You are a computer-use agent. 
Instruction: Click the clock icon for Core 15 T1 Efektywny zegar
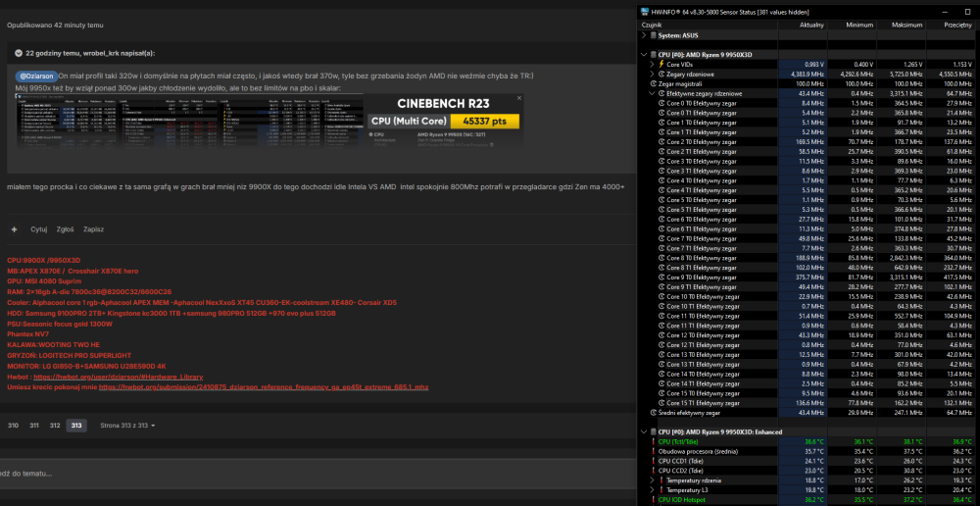(661, 403)
